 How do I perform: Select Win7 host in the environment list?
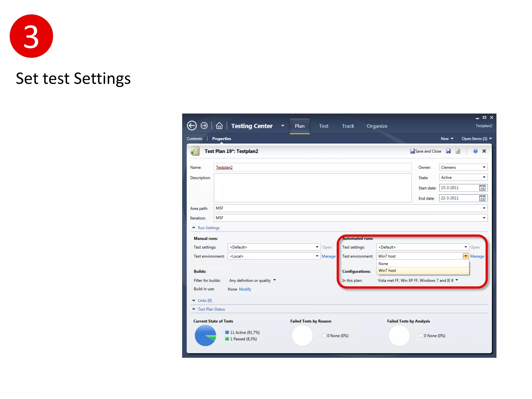[423, 271]
